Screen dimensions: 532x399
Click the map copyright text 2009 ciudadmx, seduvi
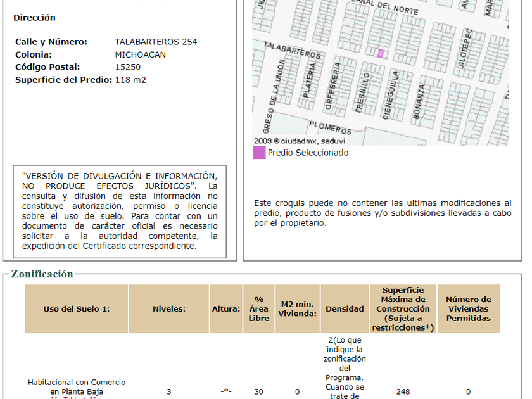point(299,141)
